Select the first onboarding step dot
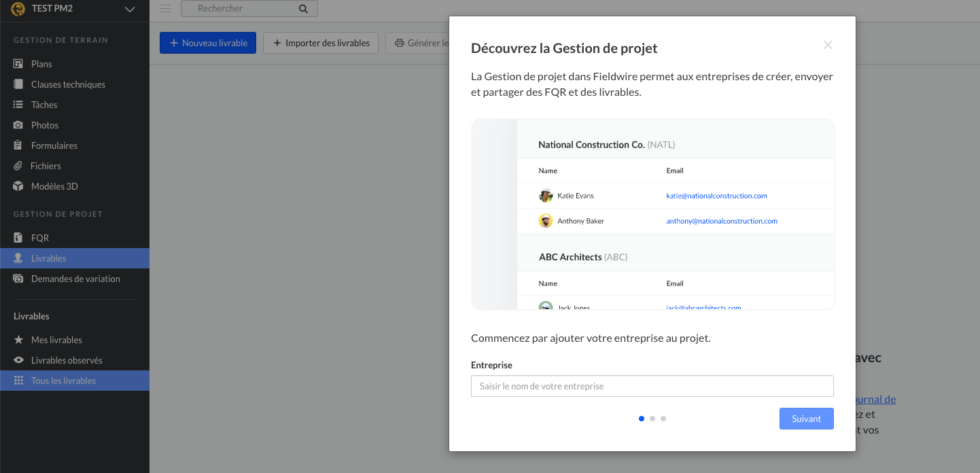 coord(642,419)
